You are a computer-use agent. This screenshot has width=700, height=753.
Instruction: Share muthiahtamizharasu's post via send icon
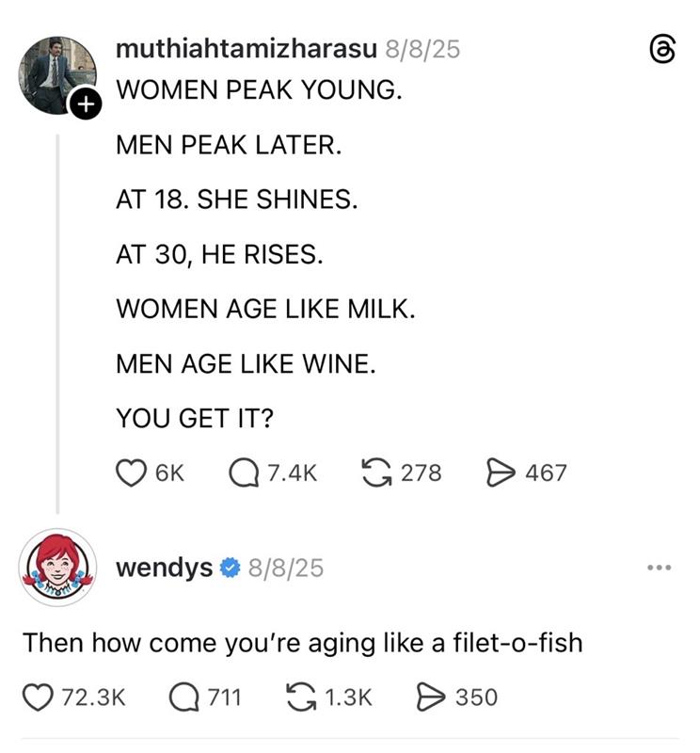pos(500,472)
